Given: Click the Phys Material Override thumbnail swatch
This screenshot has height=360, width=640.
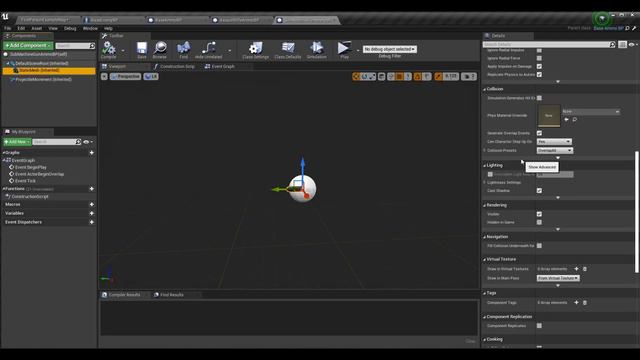Looking at the screenshot, I should (x=549, y=116).
